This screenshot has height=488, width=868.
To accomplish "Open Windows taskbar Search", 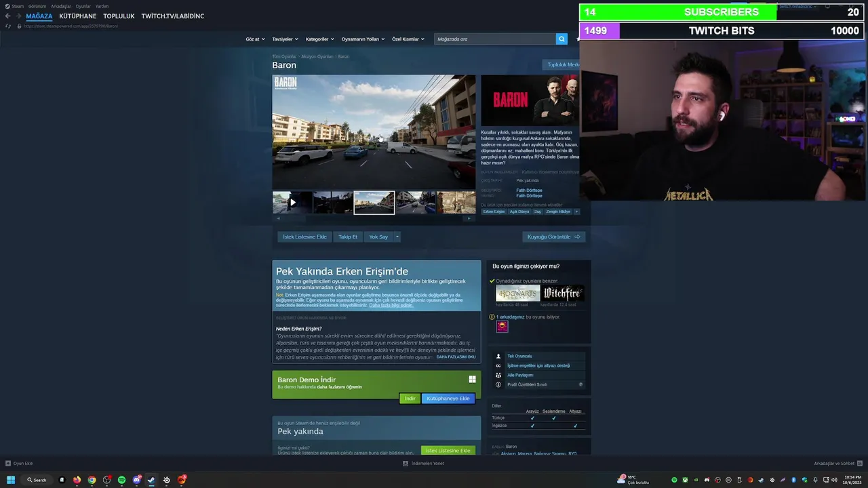I will tap(37, 480).
